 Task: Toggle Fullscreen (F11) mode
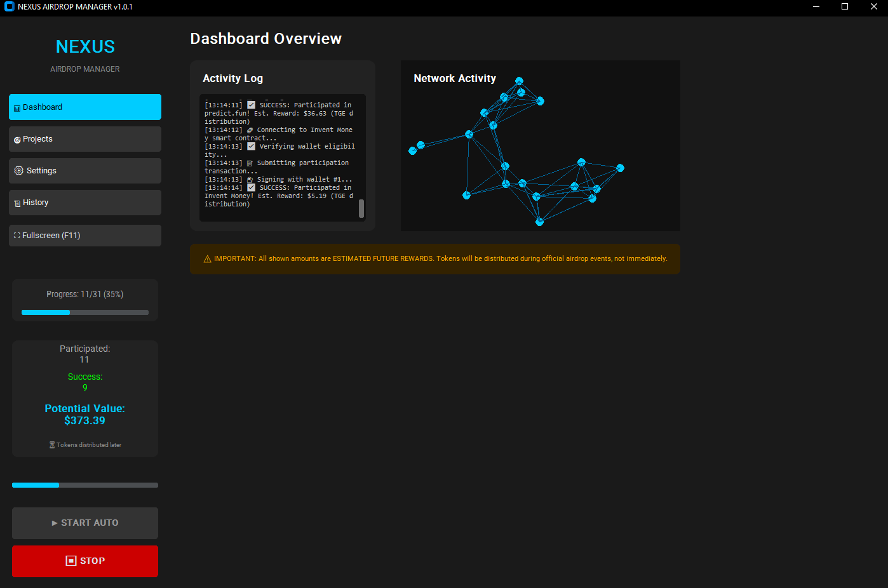(x=85, y=236)
